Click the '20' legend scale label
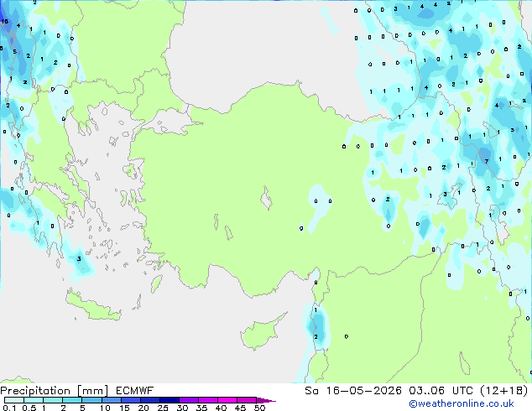 143,408
